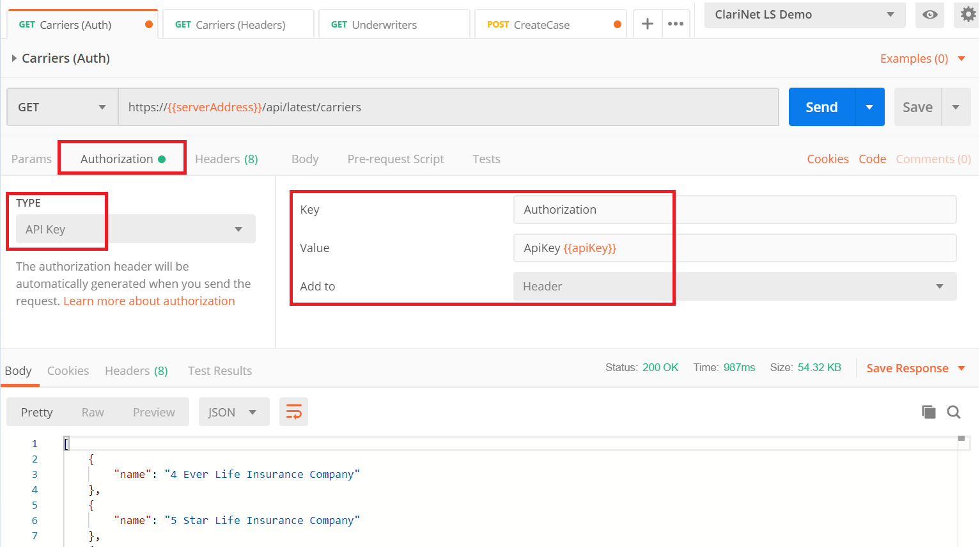
Task: Copy the response body to clipboard
Action: point(928,412)
